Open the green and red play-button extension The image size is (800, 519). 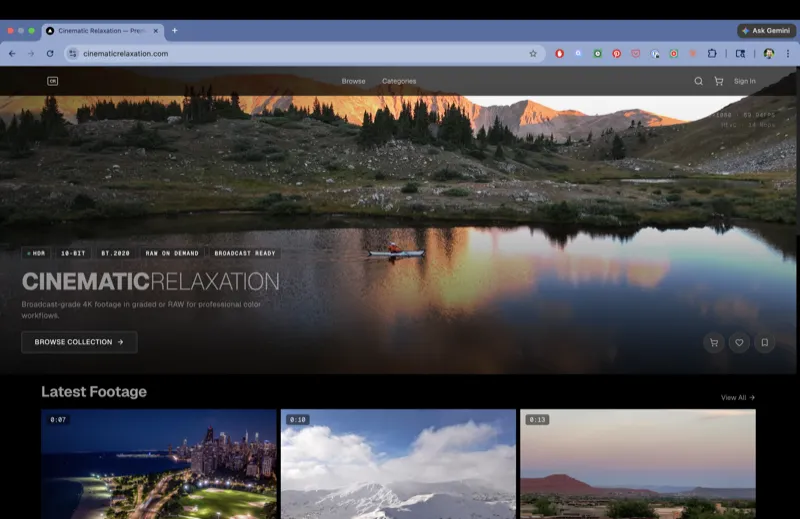(674, 54)
